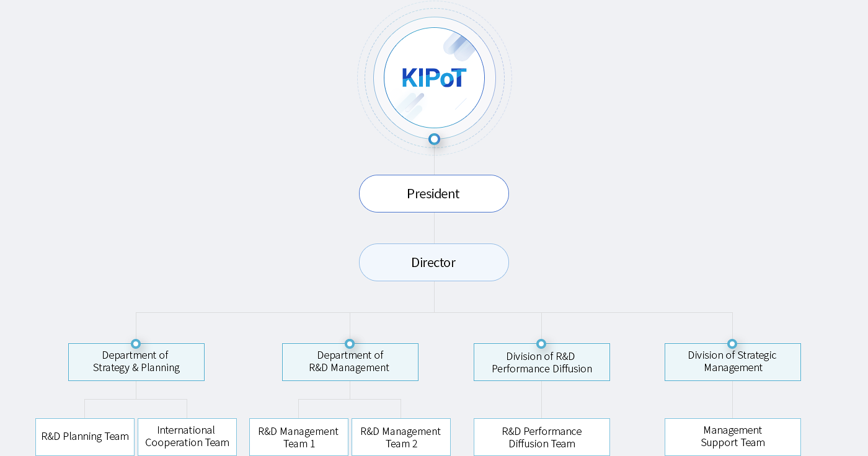Click R&D Management Team 2 box
Screen dimensions: 868x456
point(401,437)
